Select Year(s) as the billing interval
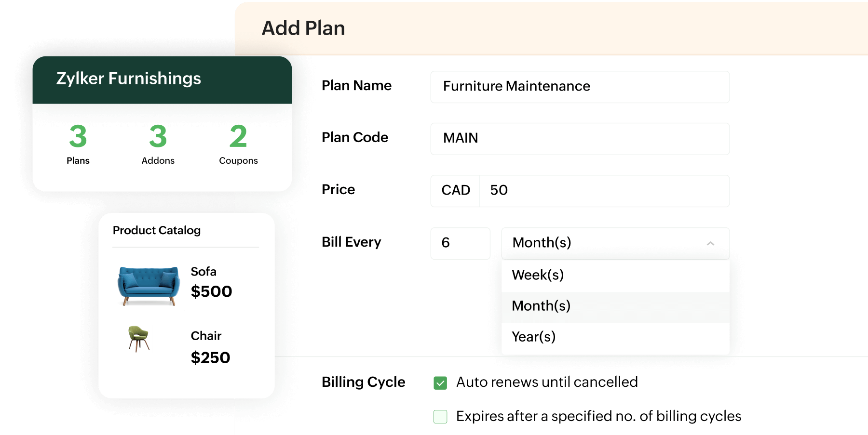This screenshot has height=435, width=868. [x=533, y=337]
